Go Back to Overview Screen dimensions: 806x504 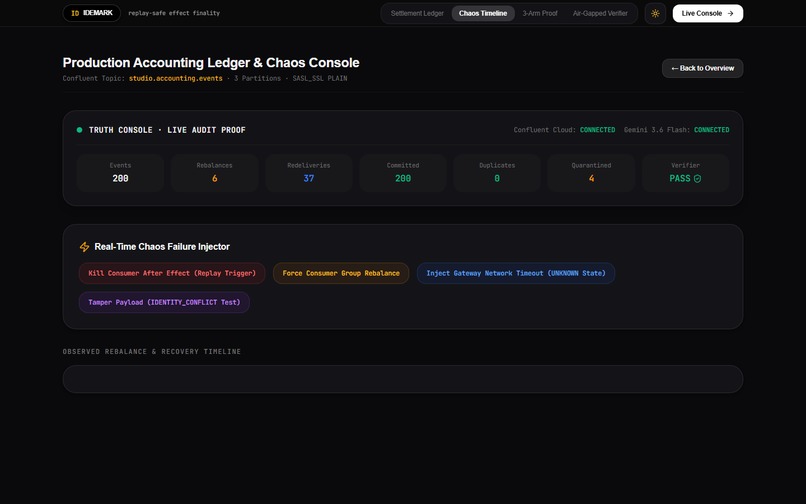point(702,68)
